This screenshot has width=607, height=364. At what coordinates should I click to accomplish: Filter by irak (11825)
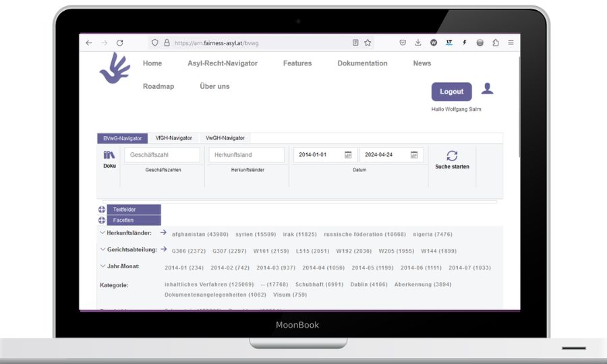point(299,235)
